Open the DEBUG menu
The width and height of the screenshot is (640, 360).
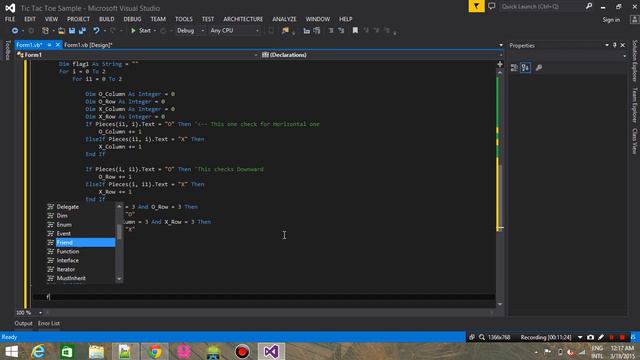click(132, 19)
